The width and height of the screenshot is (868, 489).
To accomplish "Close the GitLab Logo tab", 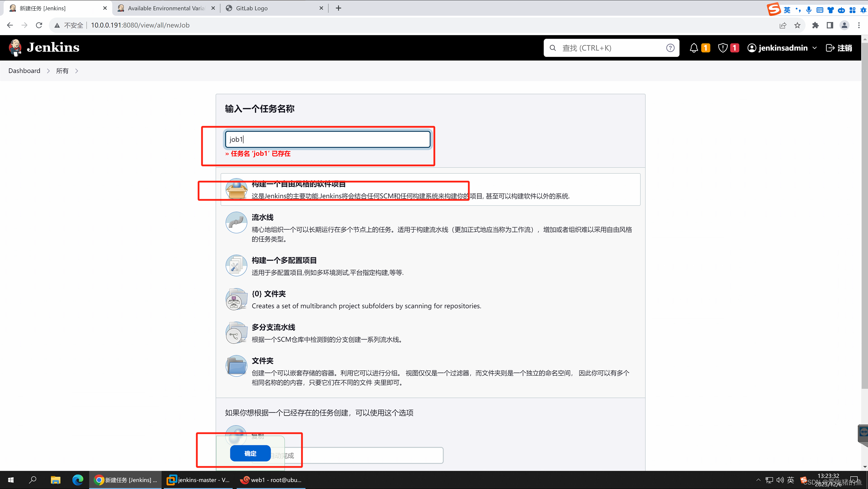I will point(321,8).
